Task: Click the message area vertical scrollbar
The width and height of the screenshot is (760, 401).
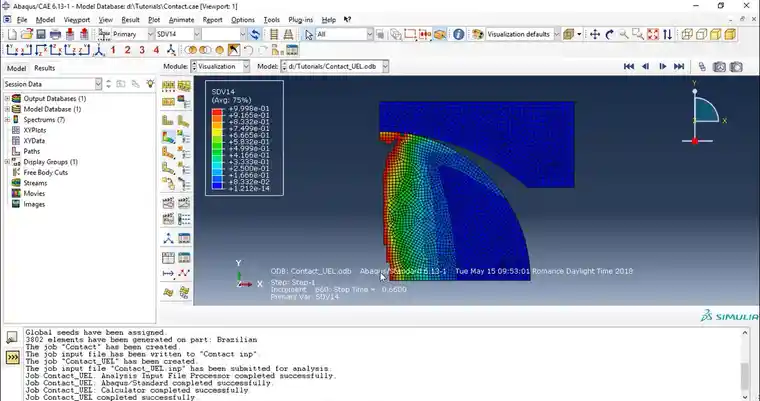Action: coord(746,364)
